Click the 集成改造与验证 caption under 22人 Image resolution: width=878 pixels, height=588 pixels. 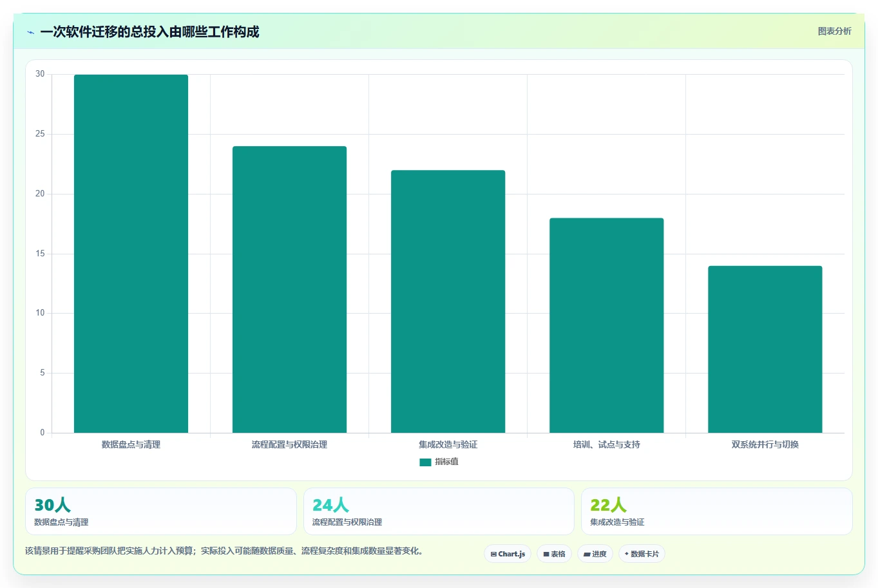(617, 522)
